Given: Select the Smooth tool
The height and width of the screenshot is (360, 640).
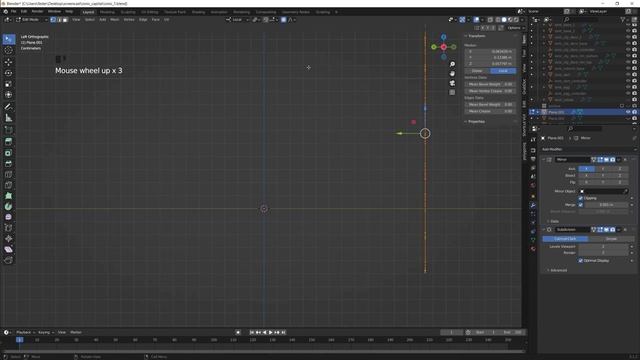Looking at the screenshot, I should 9,217.
